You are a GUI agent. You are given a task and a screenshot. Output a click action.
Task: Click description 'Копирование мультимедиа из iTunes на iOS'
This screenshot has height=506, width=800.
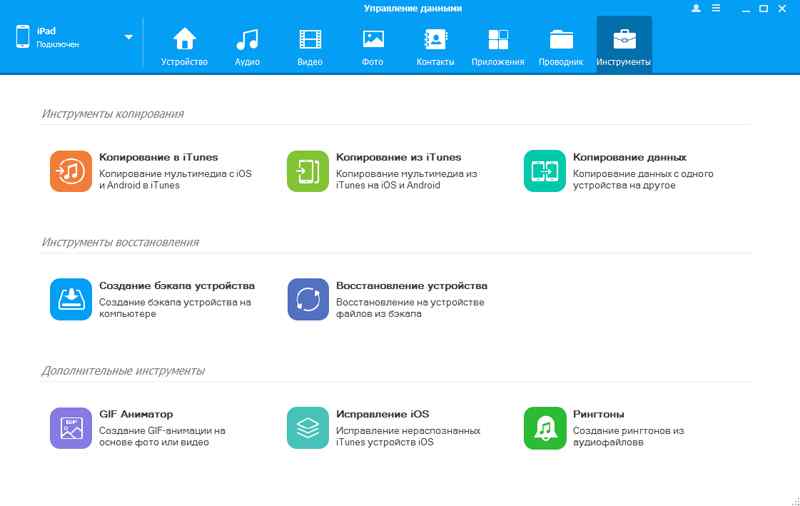coord(407,179)
